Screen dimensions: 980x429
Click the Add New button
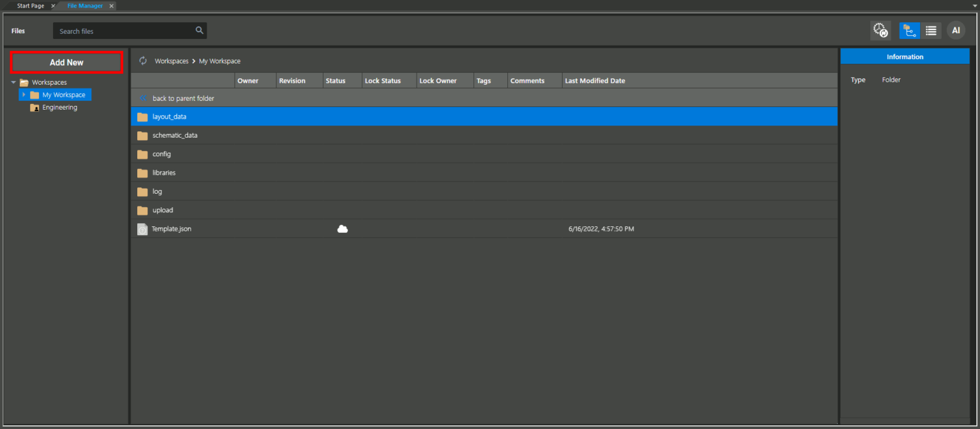tap(66, 62)
